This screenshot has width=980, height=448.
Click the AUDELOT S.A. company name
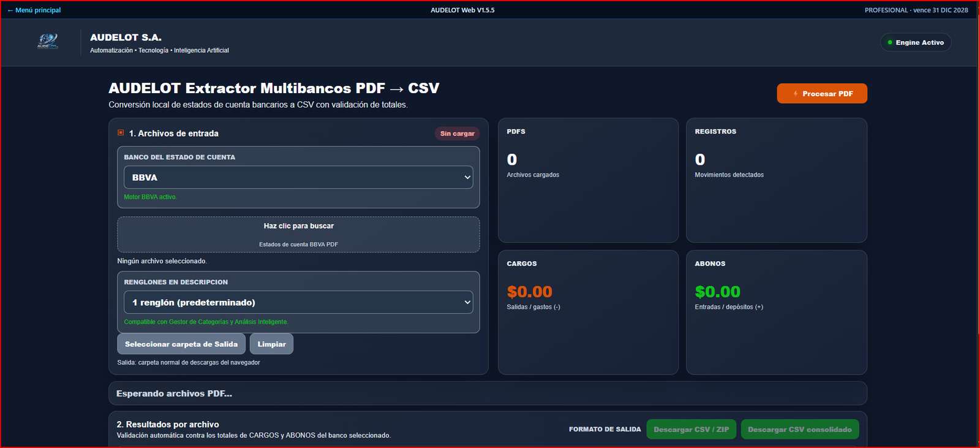[x=126, y=37]
